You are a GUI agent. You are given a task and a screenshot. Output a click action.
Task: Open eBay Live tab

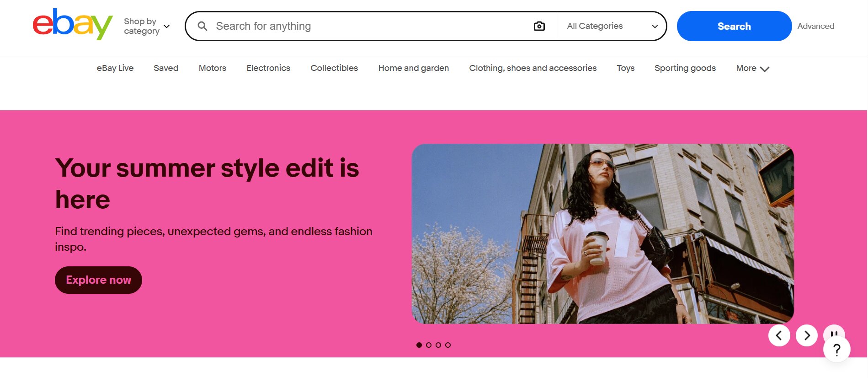pos(115,68)
